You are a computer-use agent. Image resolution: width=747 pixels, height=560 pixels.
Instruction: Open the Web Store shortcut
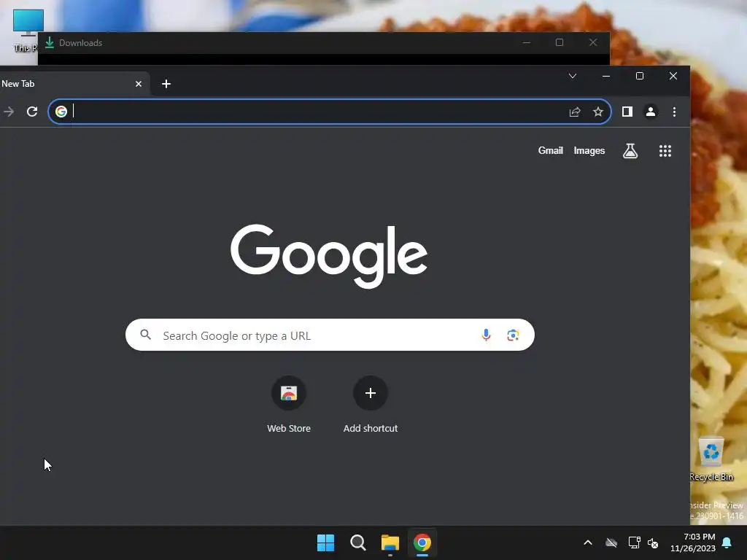(289, 405)
